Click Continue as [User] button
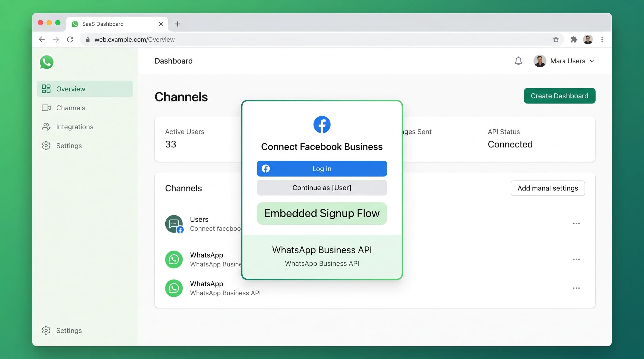644x359 pixels. (x=322, y=188)
